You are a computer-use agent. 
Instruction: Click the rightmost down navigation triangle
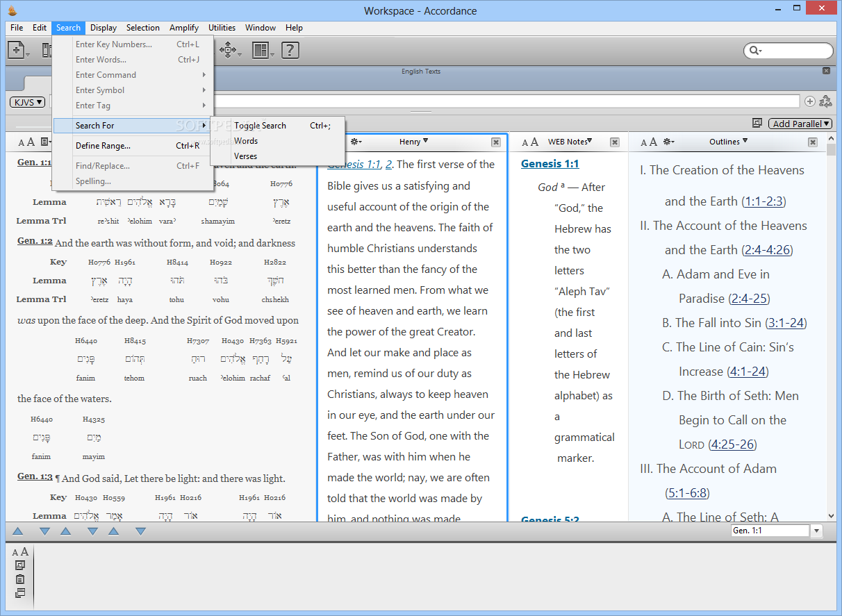click(140, 531)
